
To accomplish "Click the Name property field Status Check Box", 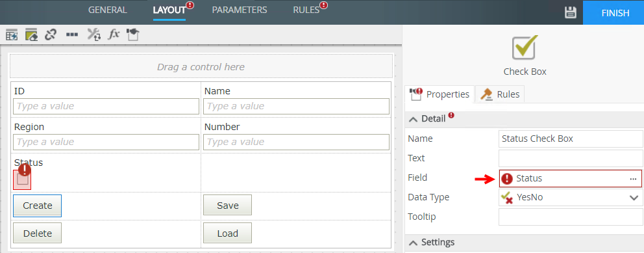I will [x=571, y=139].
